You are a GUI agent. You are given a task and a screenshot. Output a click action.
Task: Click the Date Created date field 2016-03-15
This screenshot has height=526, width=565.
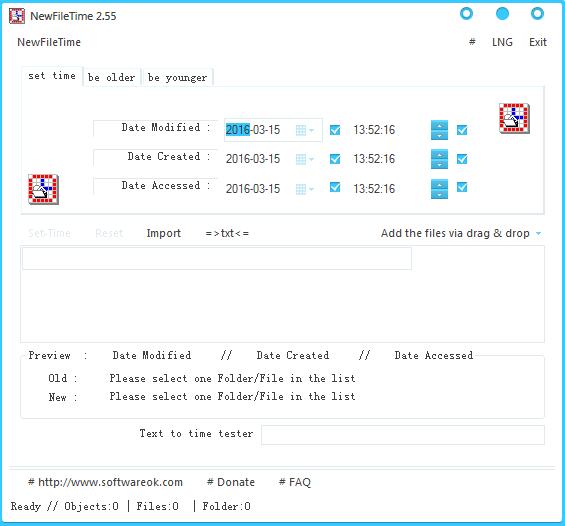click(253, 159)
